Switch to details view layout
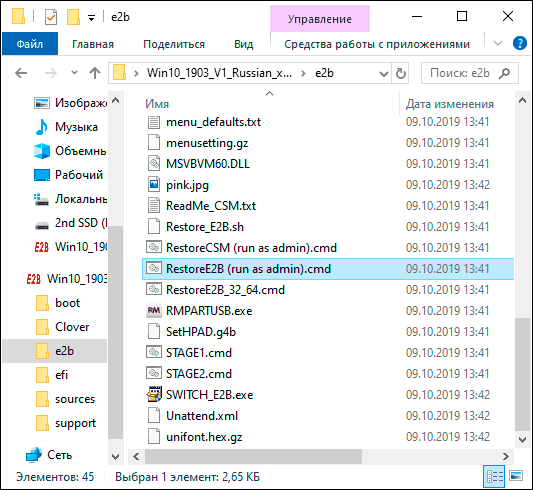 (494, 476)
